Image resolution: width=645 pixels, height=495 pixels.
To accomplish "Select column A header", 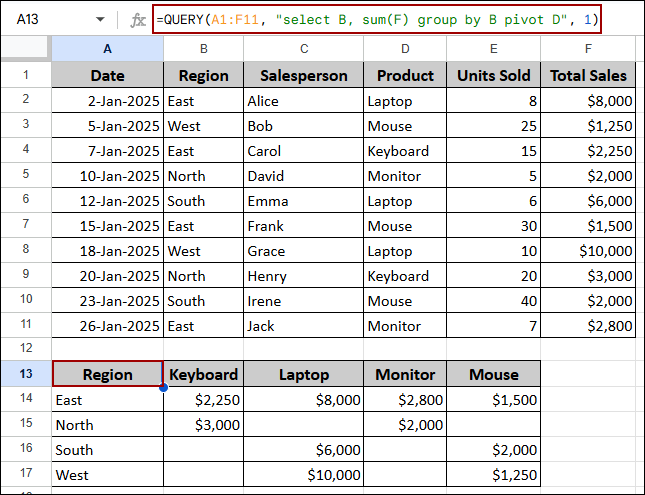I will [107, 49].
